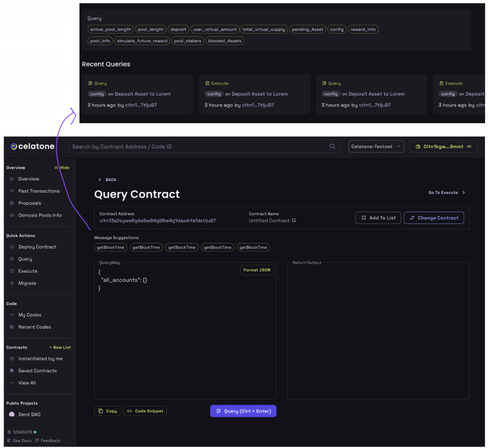Click the Return Output panel
Image resolution: width=489 pixels, height=448 pixels.
(378, 331)
